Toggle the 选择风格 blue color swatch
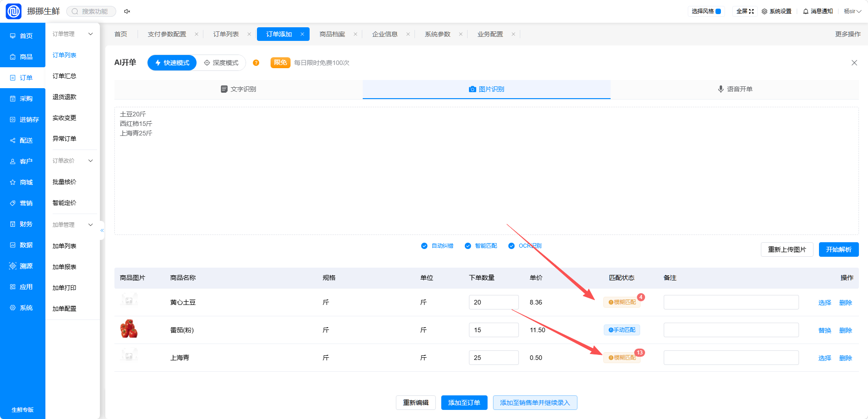This screenshot has width=868, height=419. click(x=718, y=11)
